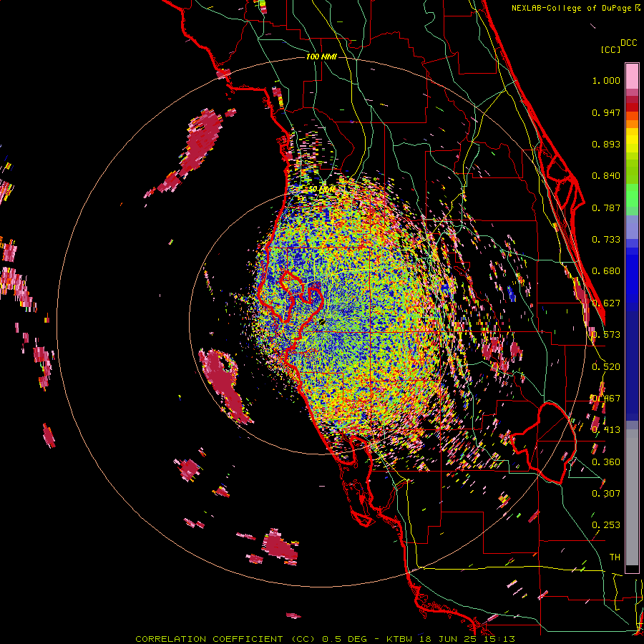The width and height of the screenshot is (644, 644).
Task: Select the 1.000 color scale value
Action: pos(606,80)
